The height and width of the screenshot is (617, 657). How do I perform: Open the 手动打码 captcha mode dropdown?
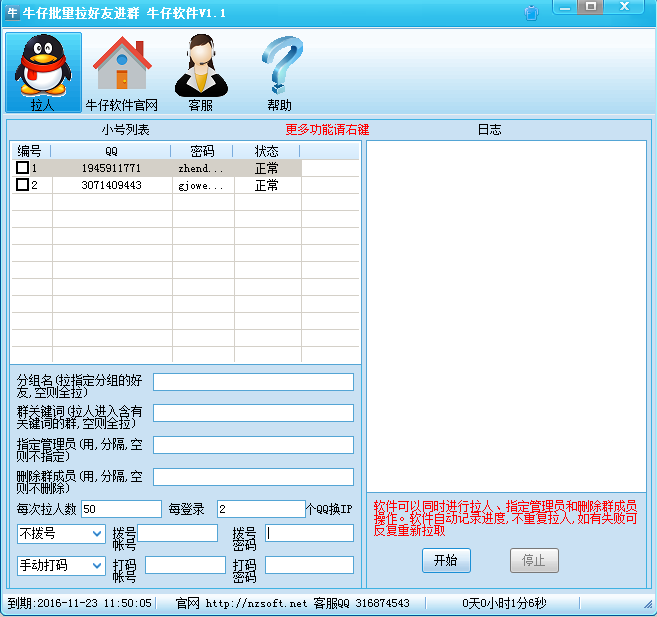coord(61,565)
